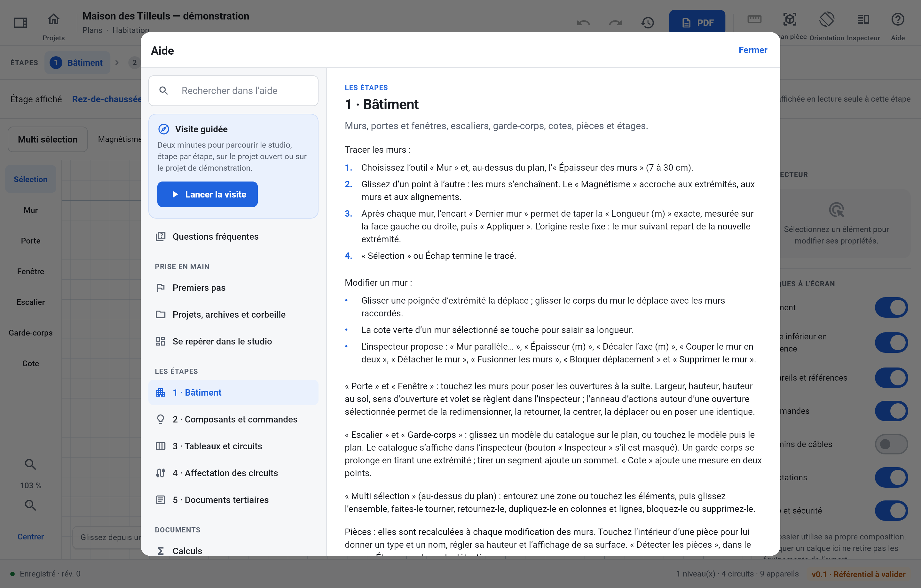Focus the Rechercher dans l'aide field
The width and height of the screenshot is (921, 588).
[233, 91]
